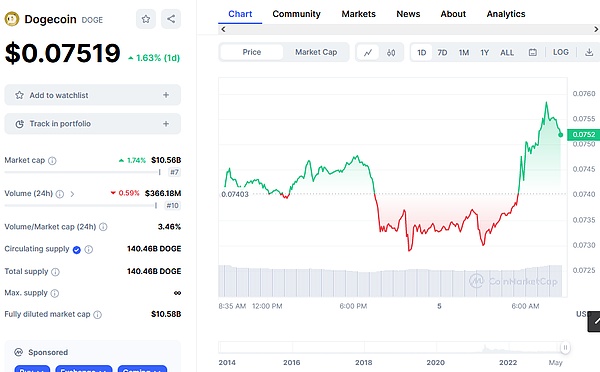Click the scroll-to-top arrow button

point(594,322)
